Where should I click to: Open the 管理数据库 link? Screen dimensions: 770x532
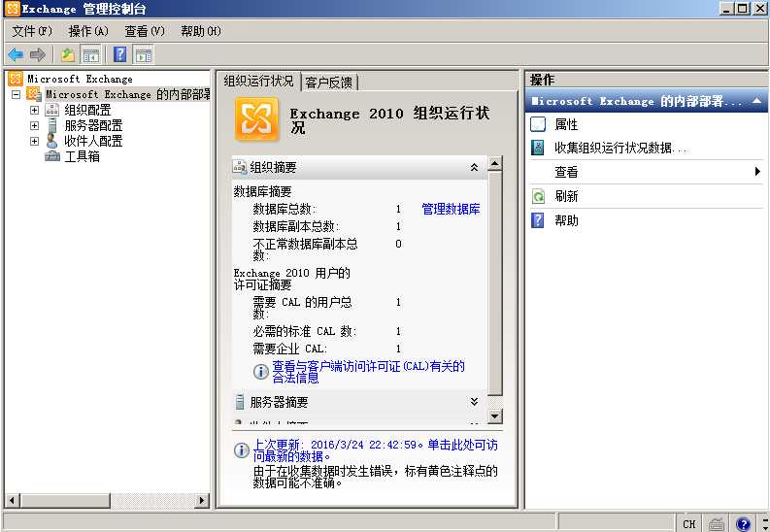pyautogui.click(x=451, y=210)
